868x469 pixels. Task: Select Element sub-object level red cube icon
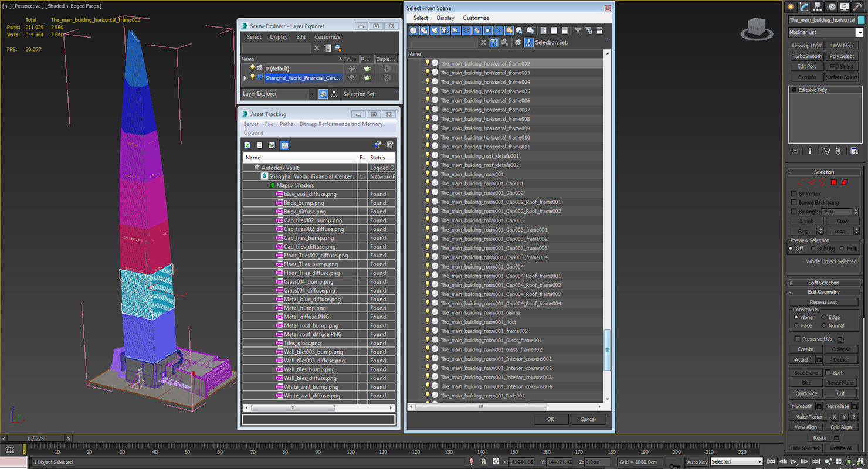pos(845,182)
